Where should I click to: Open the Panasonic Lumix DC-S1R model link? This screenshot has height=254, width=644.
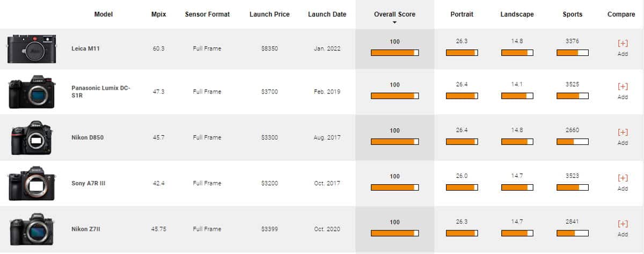pyautogui.click(x=101, y=91)
